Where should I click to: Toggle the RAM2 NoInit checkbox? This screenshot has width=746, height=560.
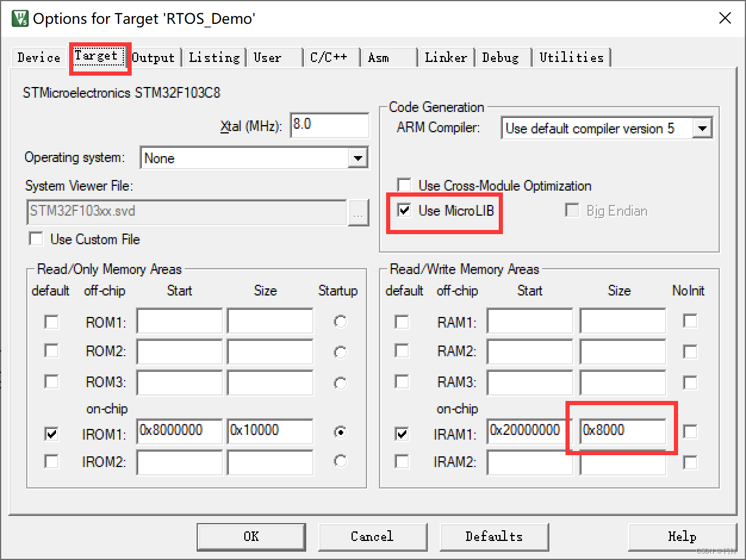tap(690, 351)
